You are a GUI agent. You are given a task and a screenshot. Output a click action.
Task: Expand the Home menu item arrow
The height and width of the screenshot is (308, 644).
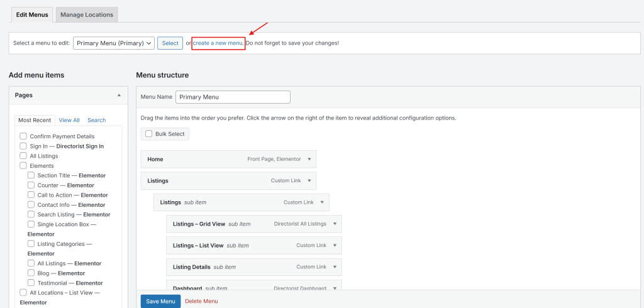click(309, 160)
